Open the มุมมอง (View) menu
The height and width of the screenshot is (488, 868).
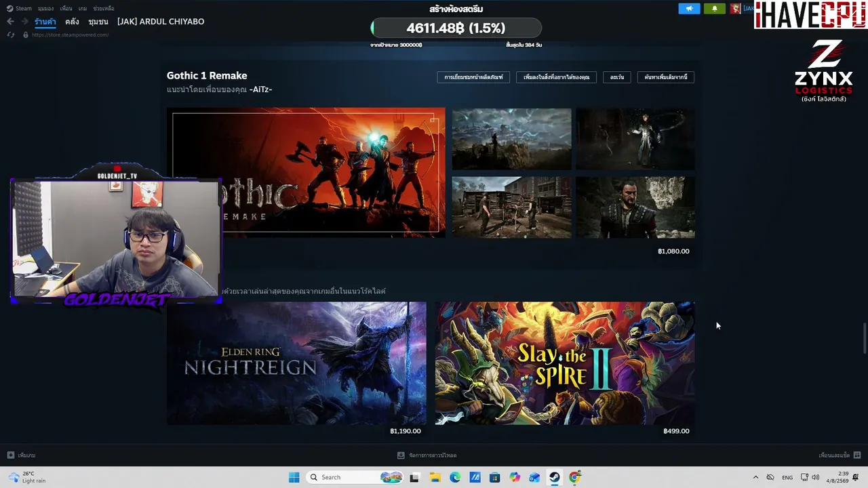[45, 9]
